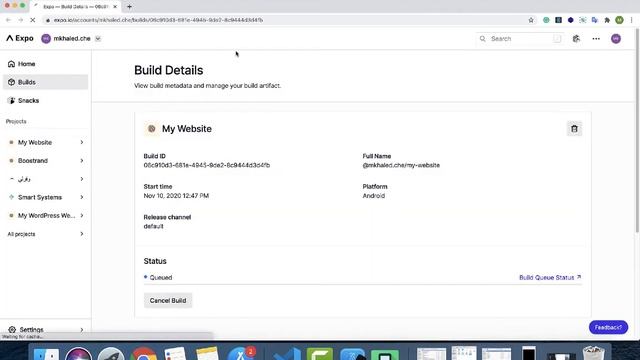Open the mkhaled.che account dropdown

98,38
